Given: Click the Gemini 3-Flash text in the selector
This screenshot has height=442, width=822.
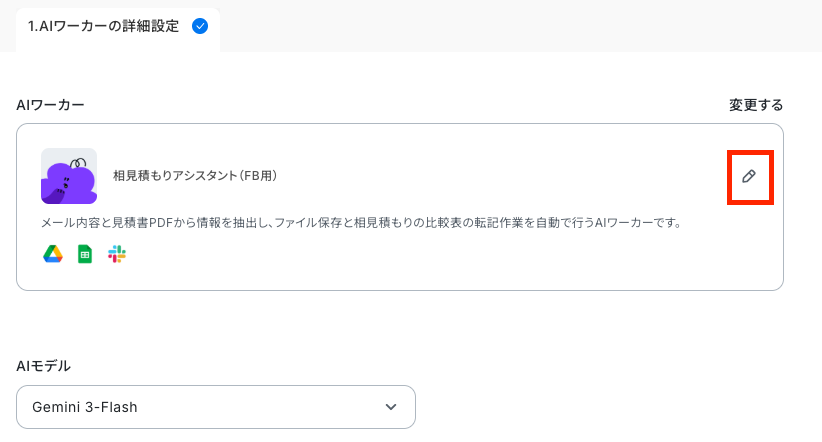Looking at the screenshot, I should [84, 407].
